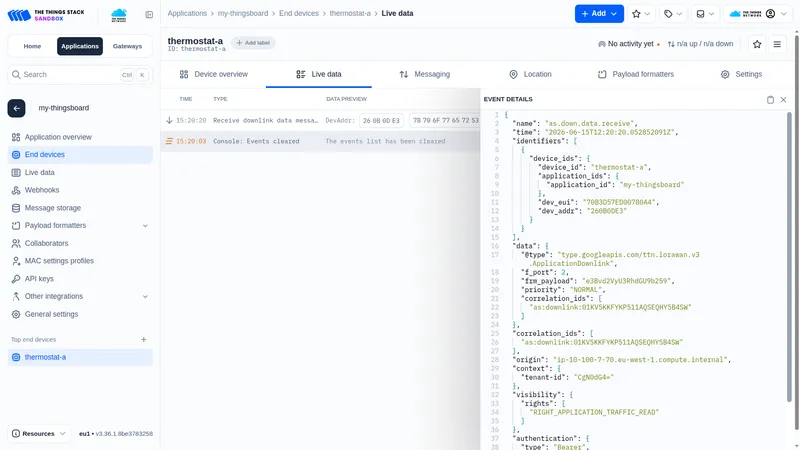The image size is (800, 450).
Task: Open General settings in sidebar
Action: coord(80,314)
